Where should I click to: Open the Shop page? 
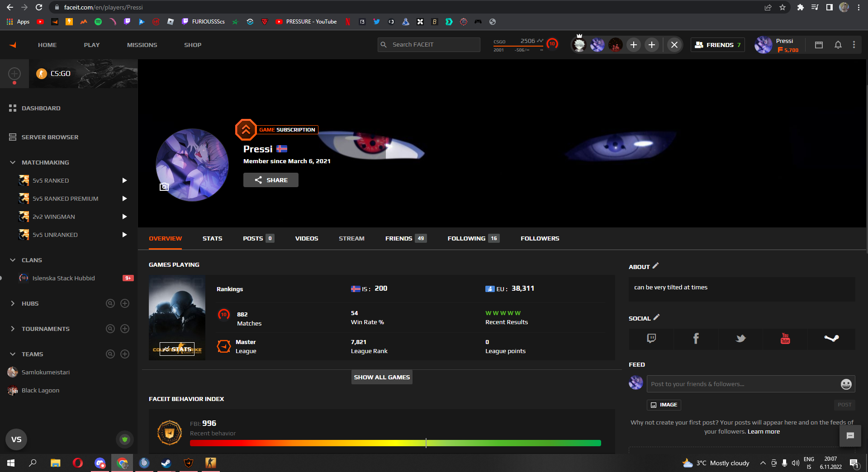click(193, 45)
